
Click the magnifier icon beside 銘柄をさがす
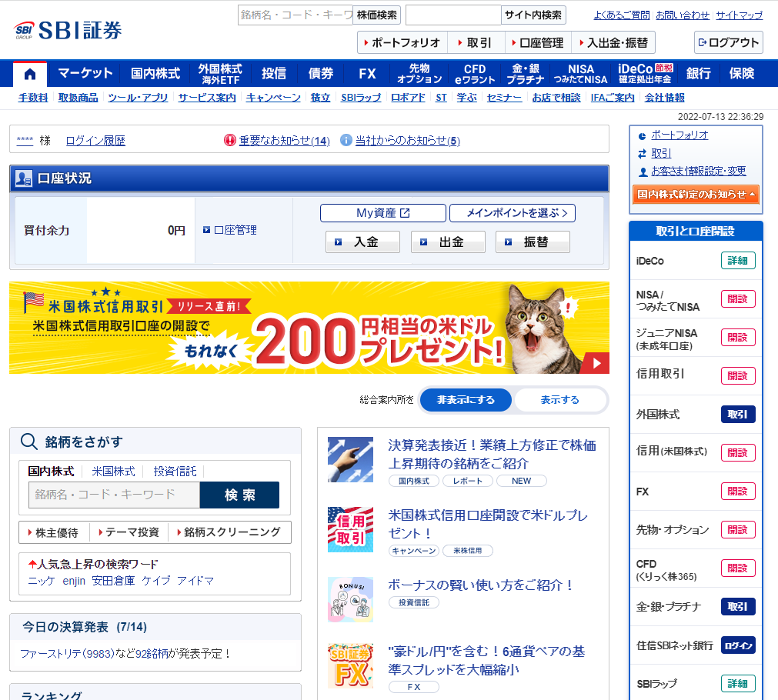point(29,442)
